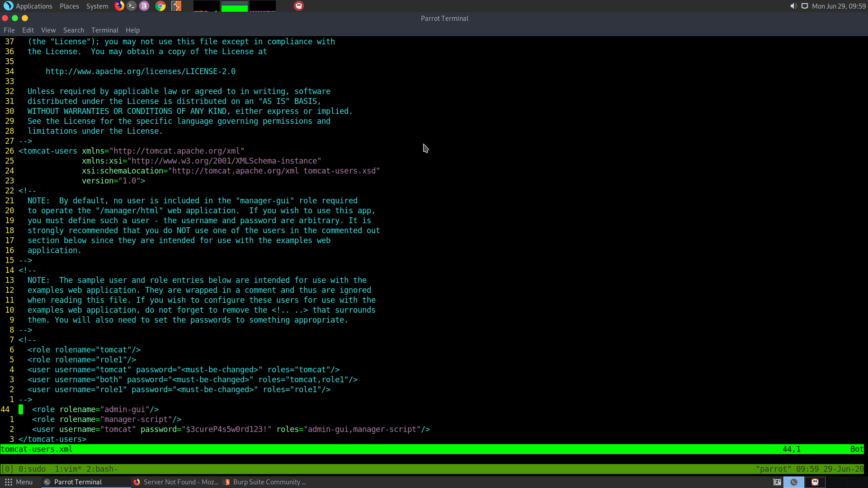
Task: Launch Firefox from the top panel
Action: 119,6
